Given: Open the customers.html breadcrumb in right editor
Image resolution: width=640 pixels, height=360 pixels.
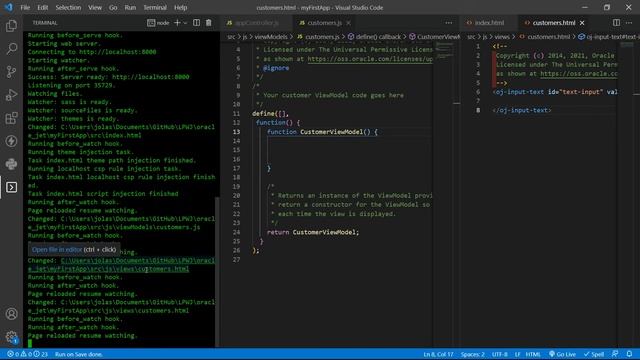Looking at the screenshot, I should tap(544, 37).
